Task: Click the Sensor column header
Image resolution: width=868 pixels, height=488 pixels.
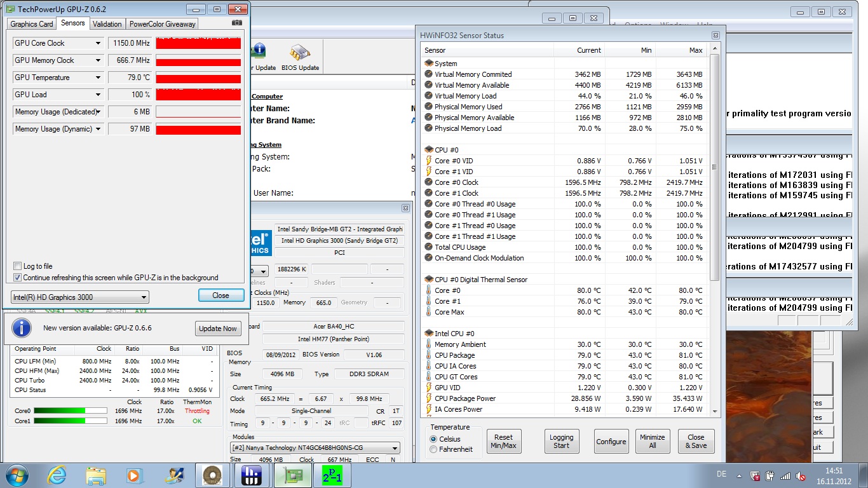Action: coord(487,50)
